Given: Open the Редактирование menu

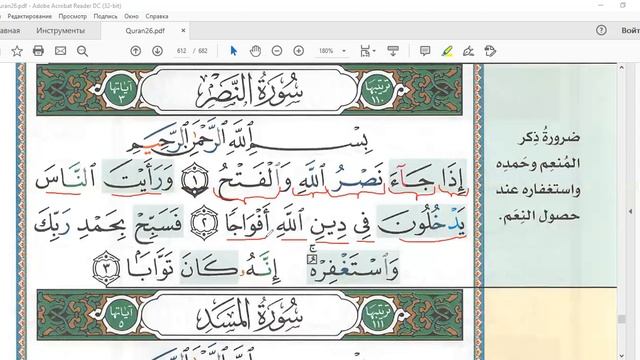Looking at the screenshot, I should click(29, 16).
